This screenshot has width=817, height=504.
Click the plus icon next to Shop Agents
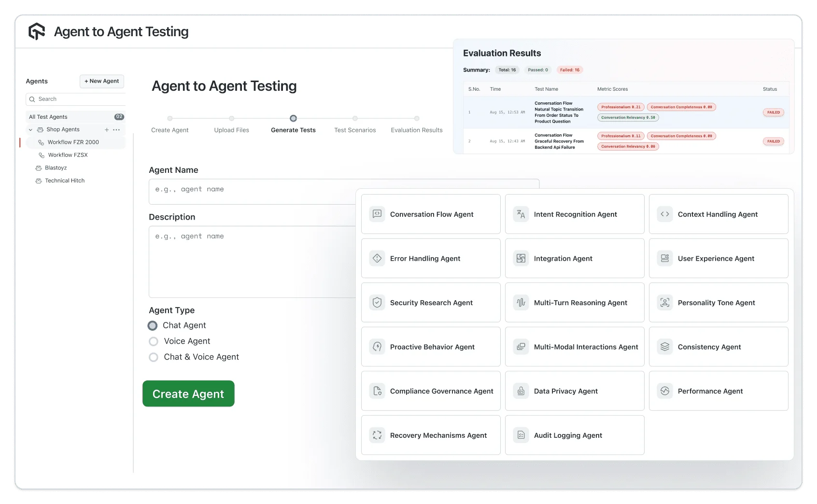tap(107, 129)
